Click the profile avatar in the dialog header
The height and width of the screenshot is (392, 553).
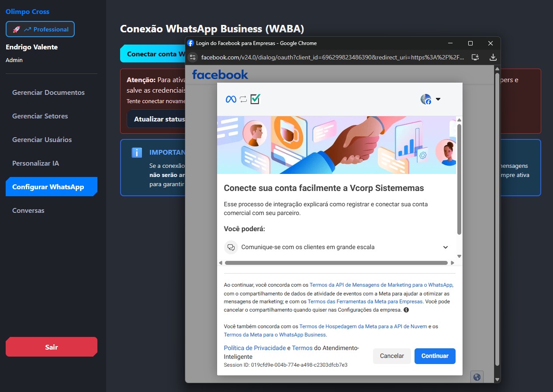[426, 99]
